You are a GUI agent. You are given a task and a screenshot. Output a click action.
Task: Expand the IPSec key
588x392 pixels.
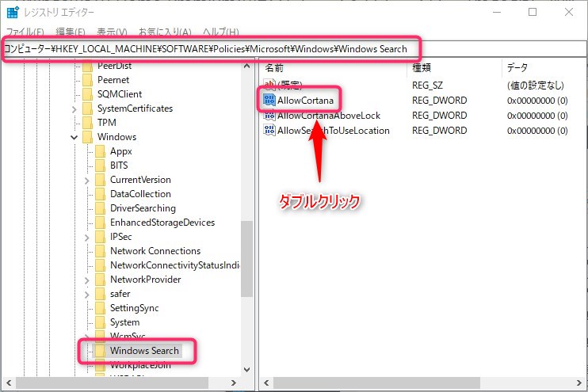pos(87,238)
